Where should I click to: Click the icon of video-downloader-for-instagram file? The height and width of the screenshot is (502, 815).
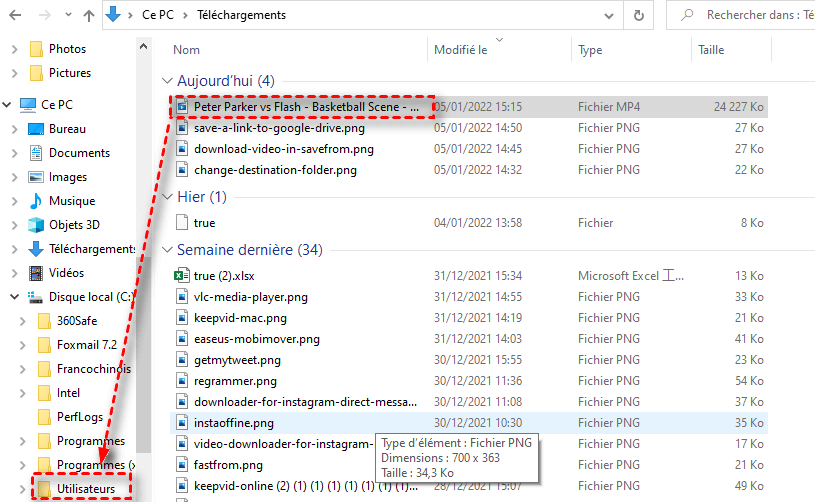coord(181,444)
